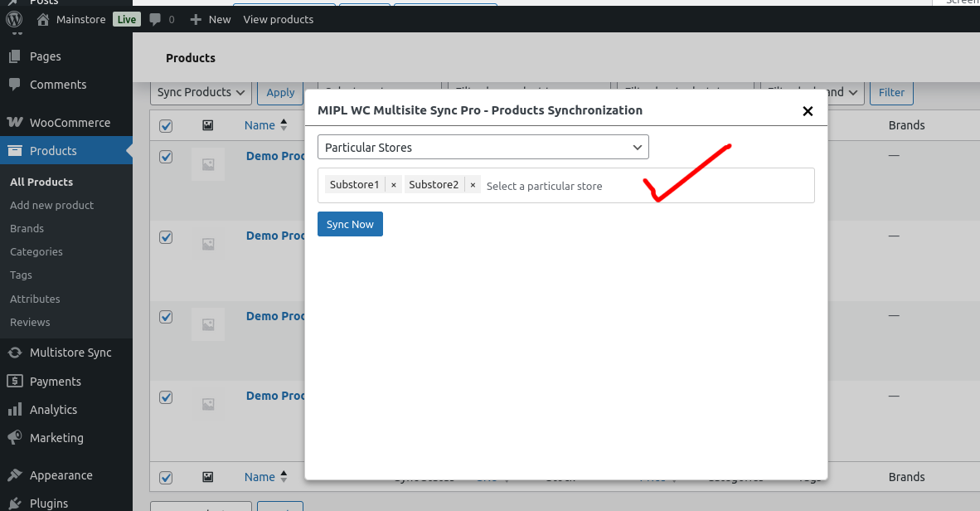Image resolution: width=980 pixels, height=511 pixels.
Task: Click the Pages sidebar icon
Action: pos(15,56)
